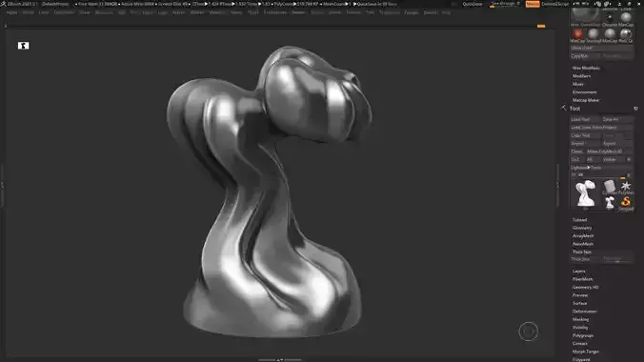Toggle the Thick Skin button
This screenshot has height=362, width=644.
click(x=586, y=259)
